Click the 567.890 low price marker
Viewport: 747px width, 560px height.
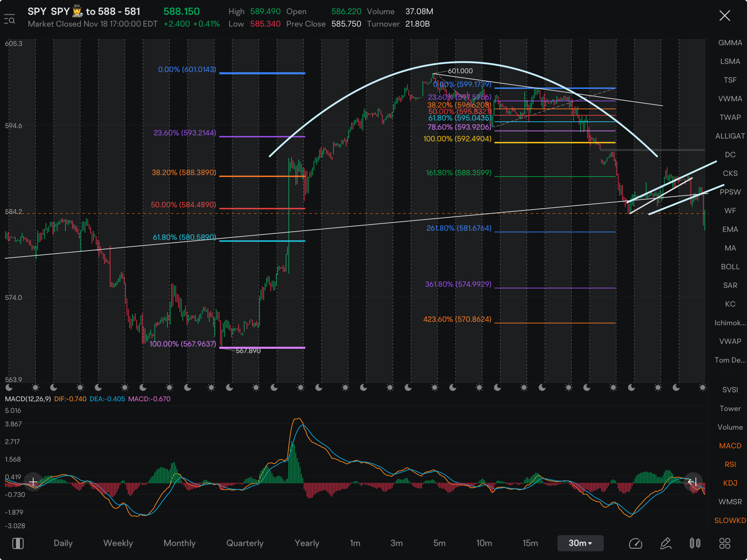[x=248, y=351]
